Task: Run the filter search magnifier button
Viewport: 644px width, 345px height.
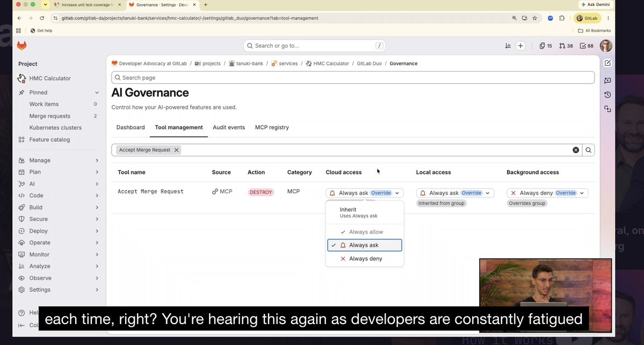Action: 588,150
